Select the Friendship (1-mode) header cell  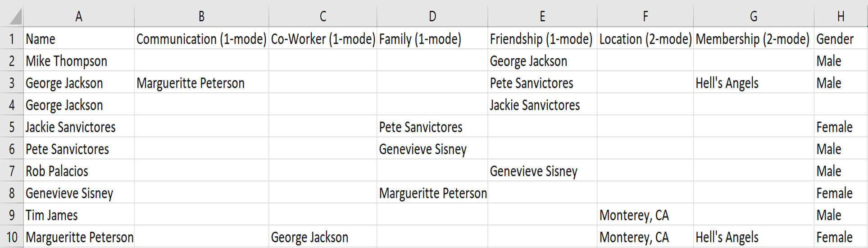pos(541,39)
